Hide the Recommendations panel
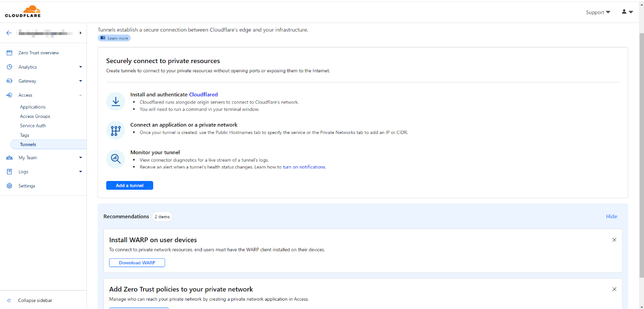This screenshot has height=309, width=644. [611, 216]
